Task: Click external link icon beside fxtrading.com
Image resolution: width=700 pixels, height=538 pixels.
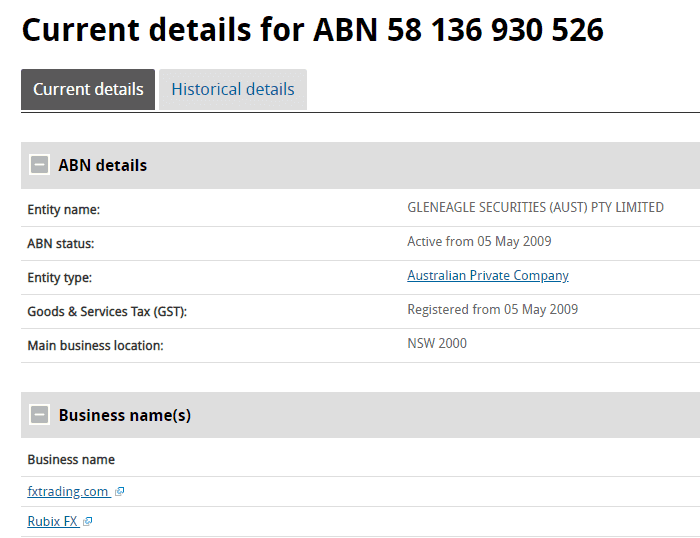Action: point(120,492)
